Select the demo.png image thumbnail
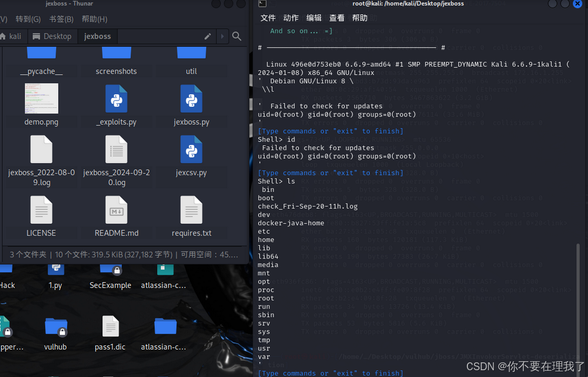Image resolution: width=588 pixels, height=377 pixels. [41, 98]
